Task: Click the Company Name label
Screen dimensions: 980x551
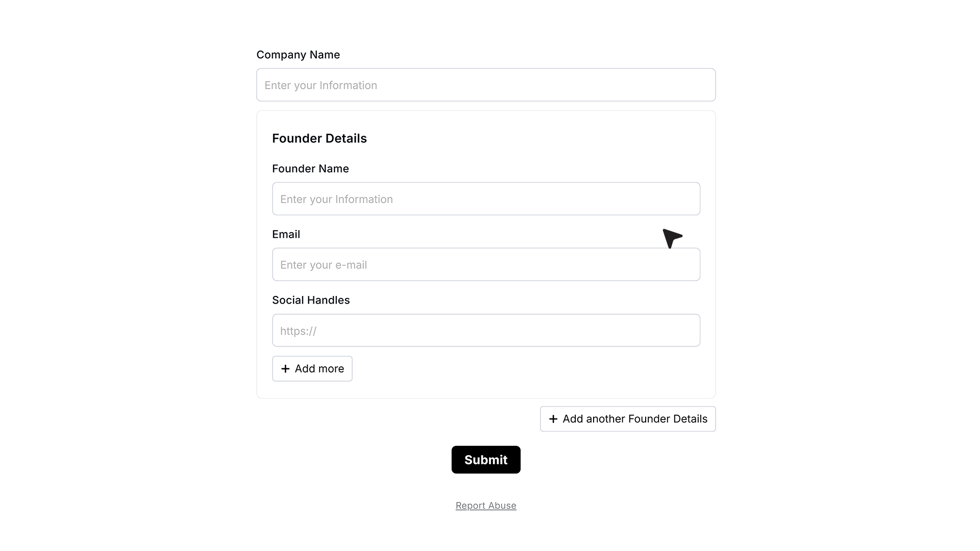Action: click(x=298, y=55)
